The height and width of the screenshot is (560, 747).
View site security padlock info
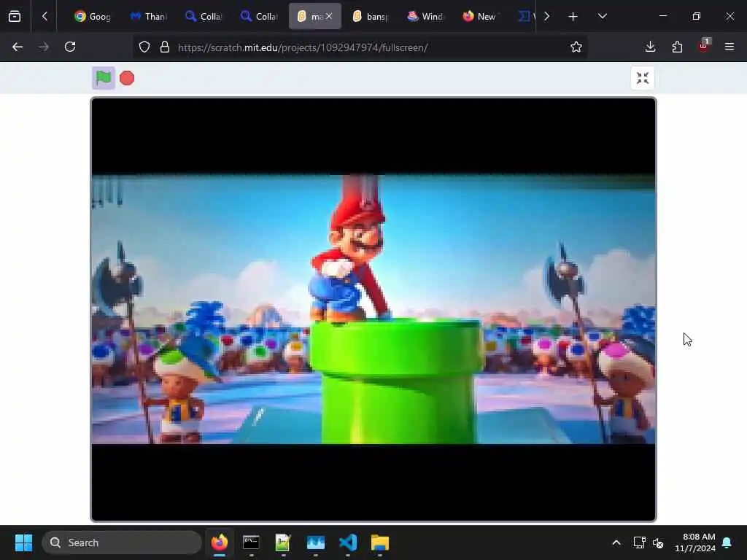coord(165,47)
